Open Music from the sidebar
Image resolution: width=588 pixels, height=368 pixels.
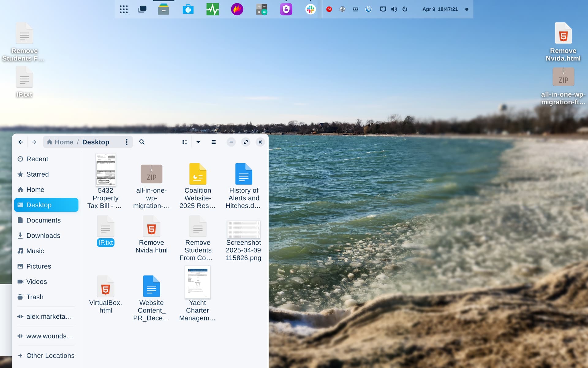46,251
